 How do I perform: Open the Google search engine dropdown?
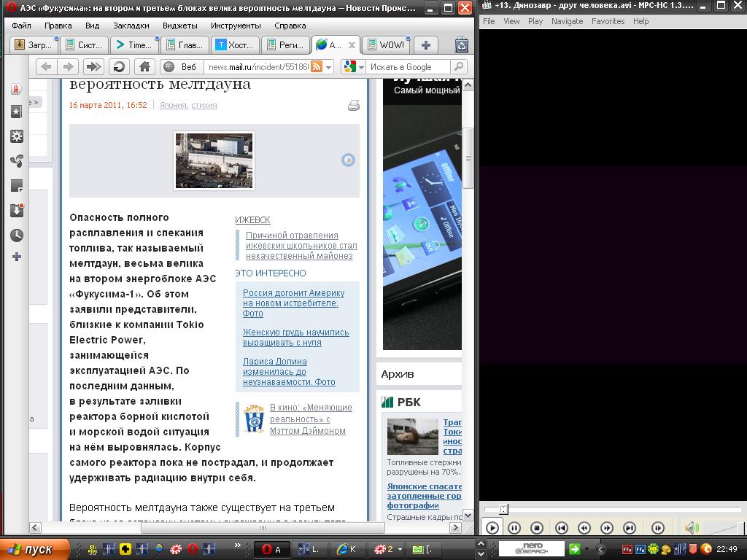click(360, 67)
